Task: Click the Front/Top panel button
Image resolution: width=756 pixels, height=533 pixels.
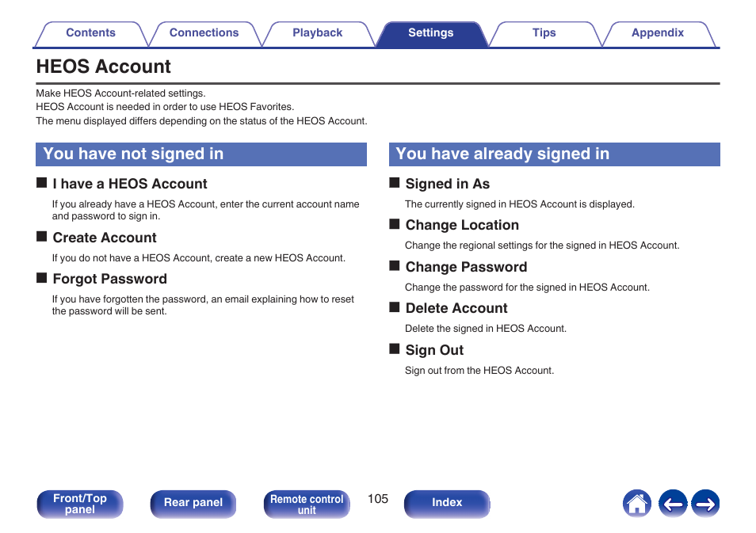Action: pyautogui.click(x=80, y=504)
